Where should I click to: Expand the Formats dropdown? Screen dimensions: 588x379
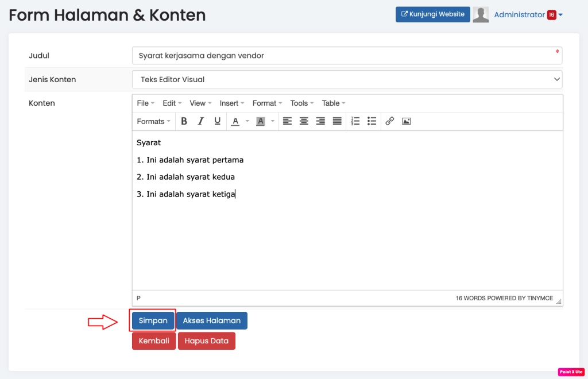click(x=154, y=121)
